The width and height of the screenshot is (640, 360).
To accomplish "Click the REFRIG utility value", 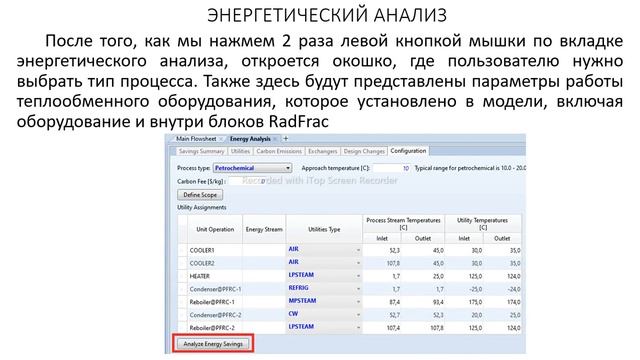I will 298,288.
